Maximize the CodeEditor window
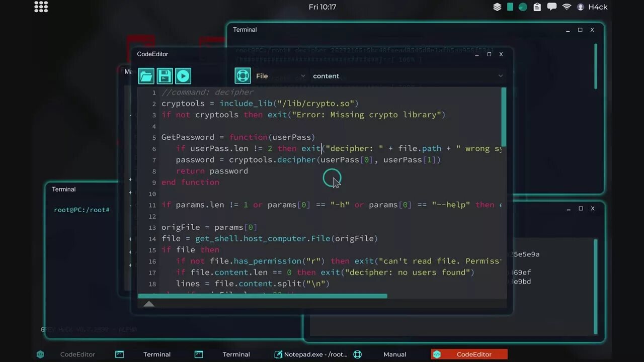644x362 pixels. pyautogui.click(x=489, y=54)
